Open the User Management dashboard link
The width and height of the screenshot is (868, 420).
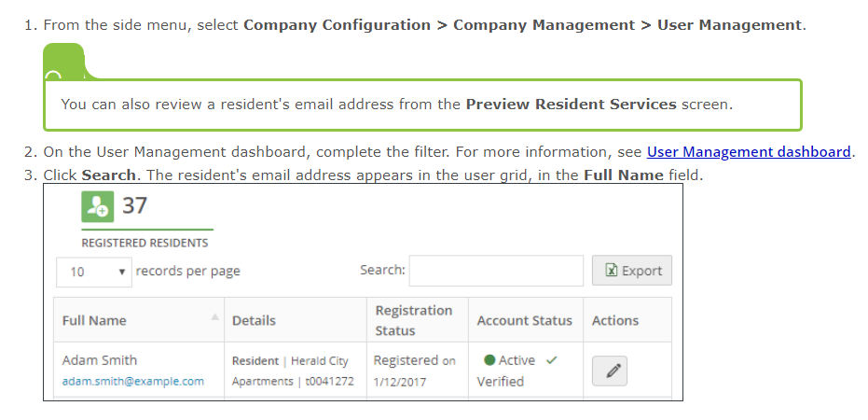[x=749, y=152]
